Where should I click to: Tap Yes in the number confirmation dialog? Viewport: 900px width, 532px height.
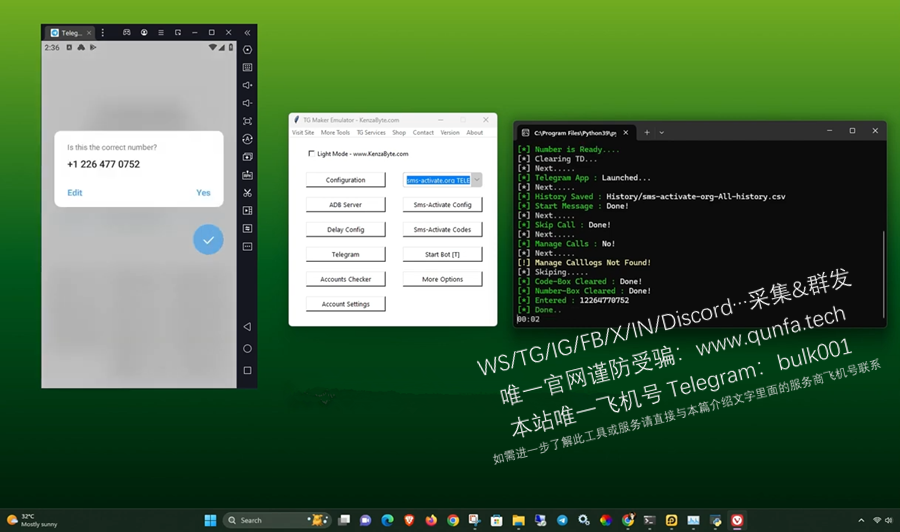pyautogui.click(x=203, y=193)
